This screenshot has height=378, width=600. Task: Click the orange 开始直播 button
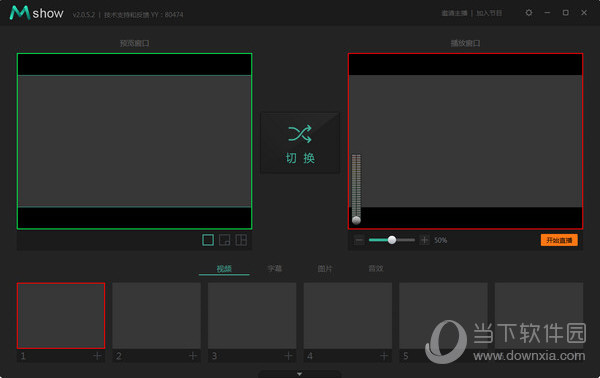click(559, 240)
